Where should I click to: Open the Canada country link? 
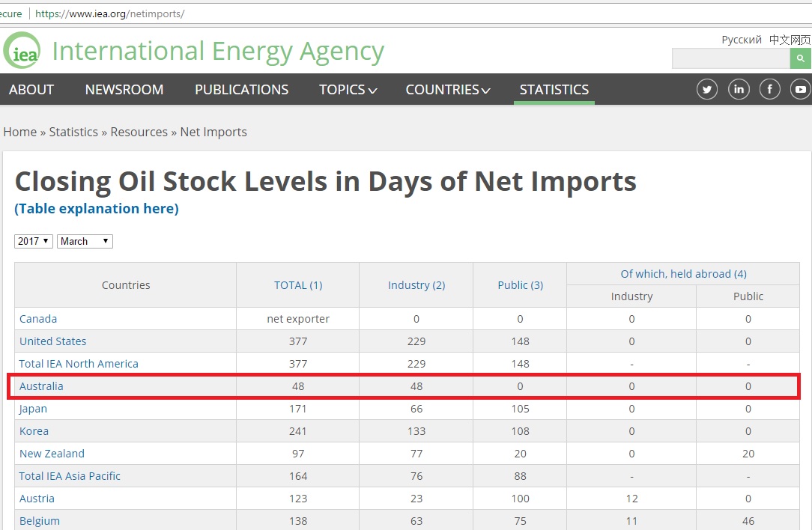(x=37, y=319)
